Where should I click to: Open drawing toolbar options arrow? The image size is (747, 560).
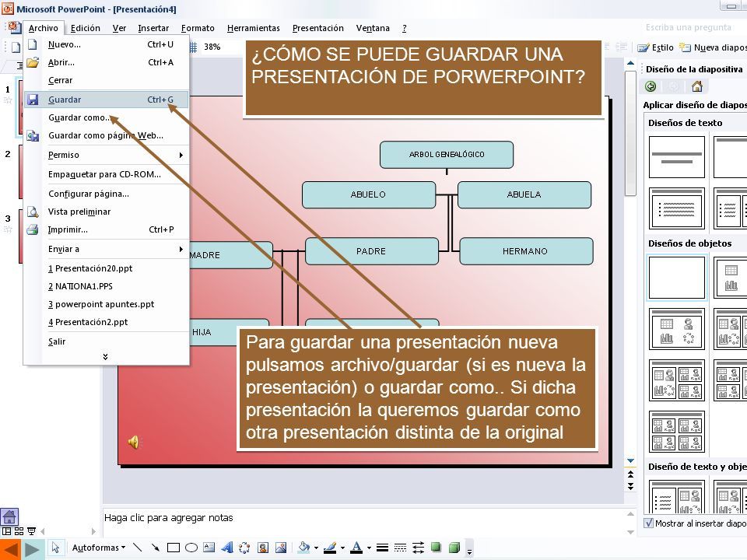[469, 550]
